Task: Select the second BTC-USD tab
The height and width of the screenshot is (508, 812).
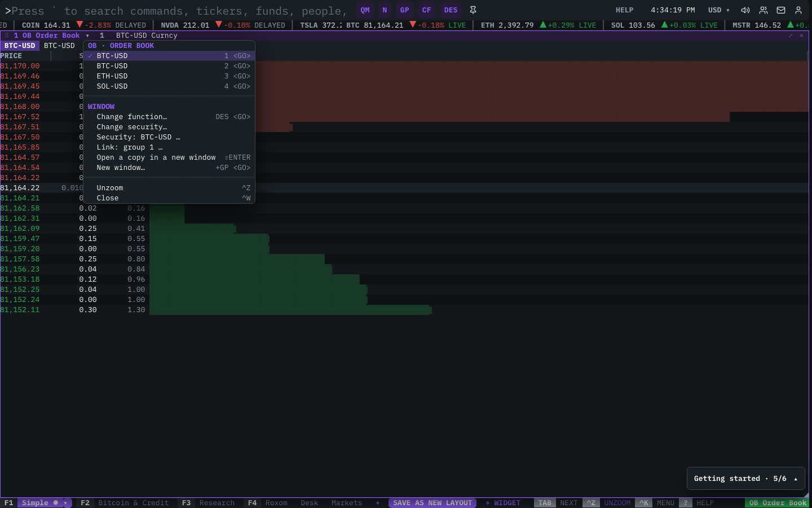Action: (x=59, y=46)
